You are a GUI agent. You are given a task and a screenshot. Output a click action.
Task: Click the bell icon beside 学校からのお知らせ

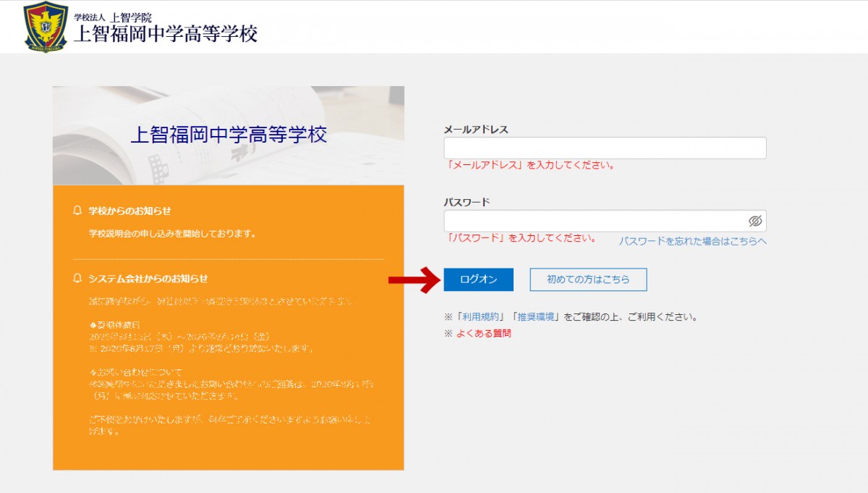click(77, 211)
